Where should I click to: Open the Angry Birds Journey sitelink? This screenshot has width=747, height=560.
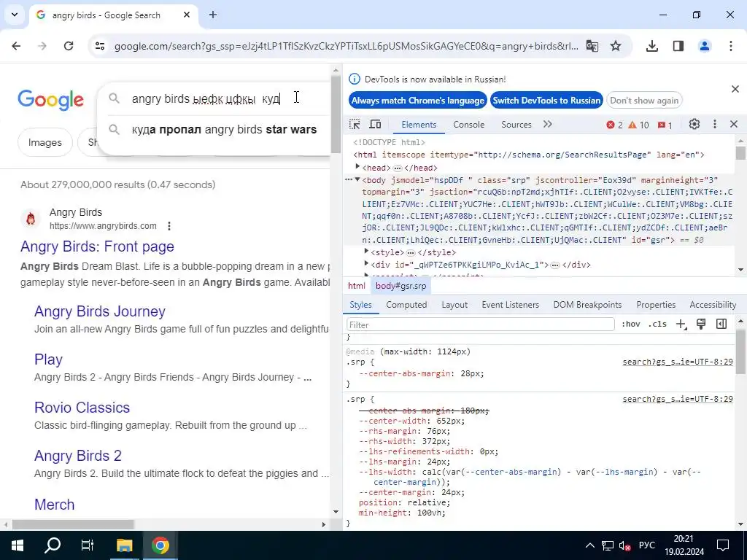click(x=99, y=311)
